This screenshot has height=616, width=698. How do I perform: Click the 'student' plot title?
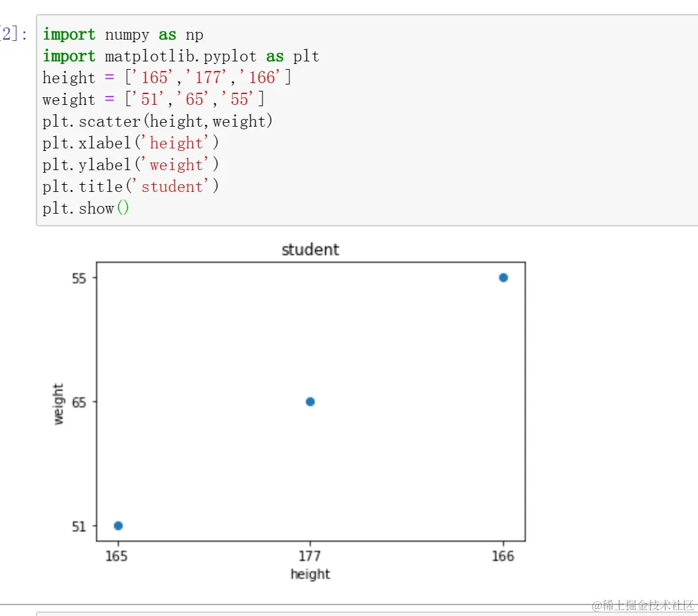point(310,250)
